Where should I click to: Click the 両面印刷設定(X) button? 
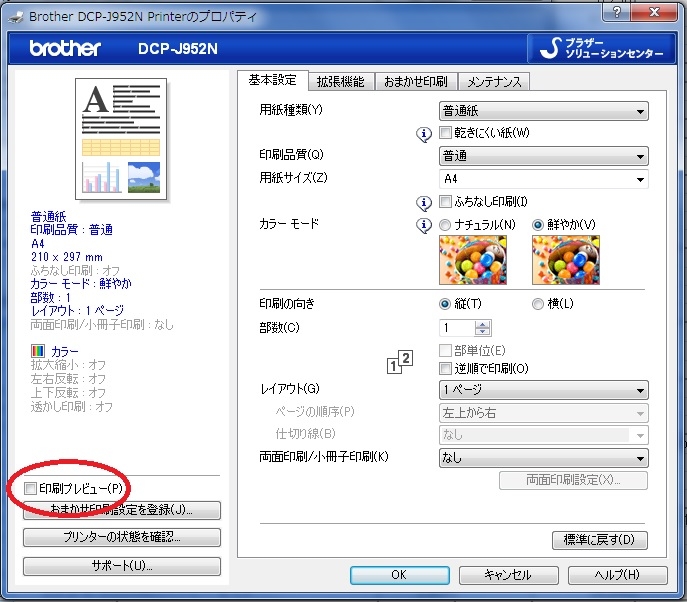(x=573, y=480)
